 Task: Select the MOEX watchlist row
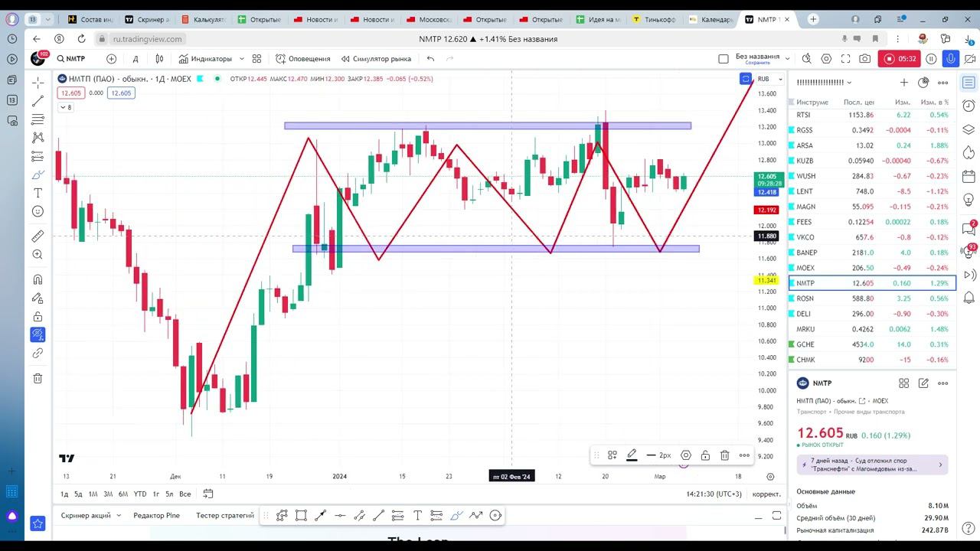click(x=872, y=268)
